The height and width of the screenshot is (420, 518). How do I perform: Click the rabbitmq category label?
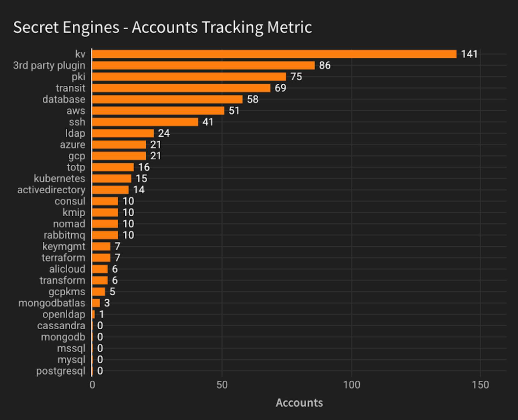point(64,235)
